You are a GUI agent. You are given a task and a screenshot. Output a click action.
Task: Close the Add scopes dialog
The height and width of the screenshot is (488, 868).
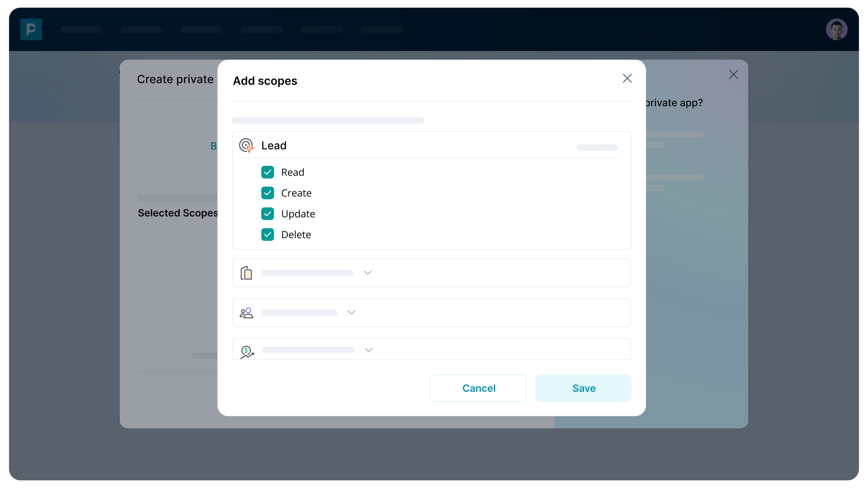click(x=627, y=79)
